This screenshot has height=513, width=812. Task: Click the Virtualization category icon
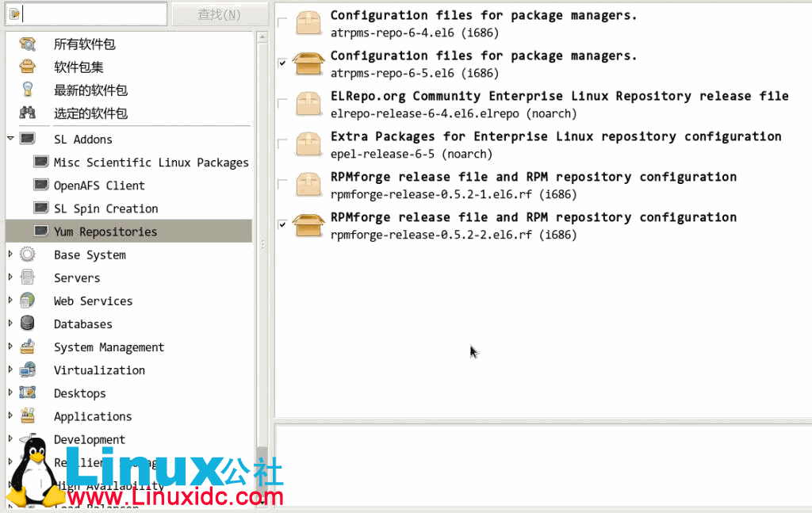tap(28, 369)
